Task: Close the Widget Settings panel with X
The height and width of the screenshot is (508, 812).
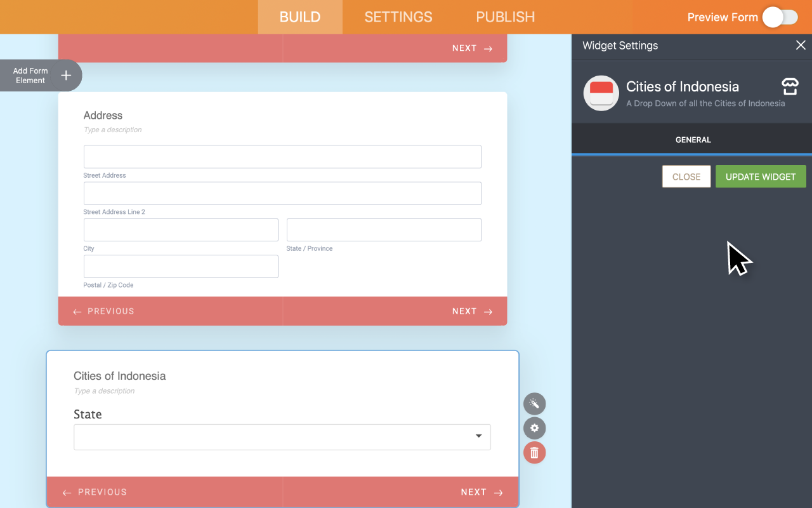Action: point(801,45)
